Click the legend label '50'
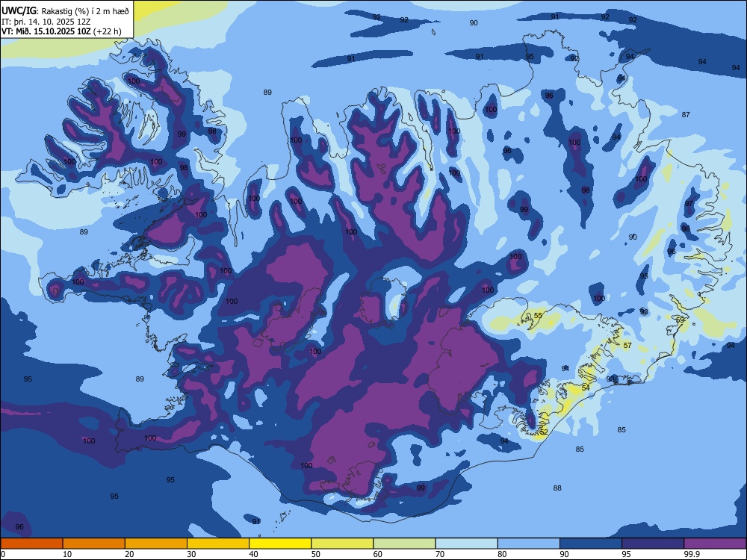The width and height of the screenshot is (747, 560). tap(315, 554)
